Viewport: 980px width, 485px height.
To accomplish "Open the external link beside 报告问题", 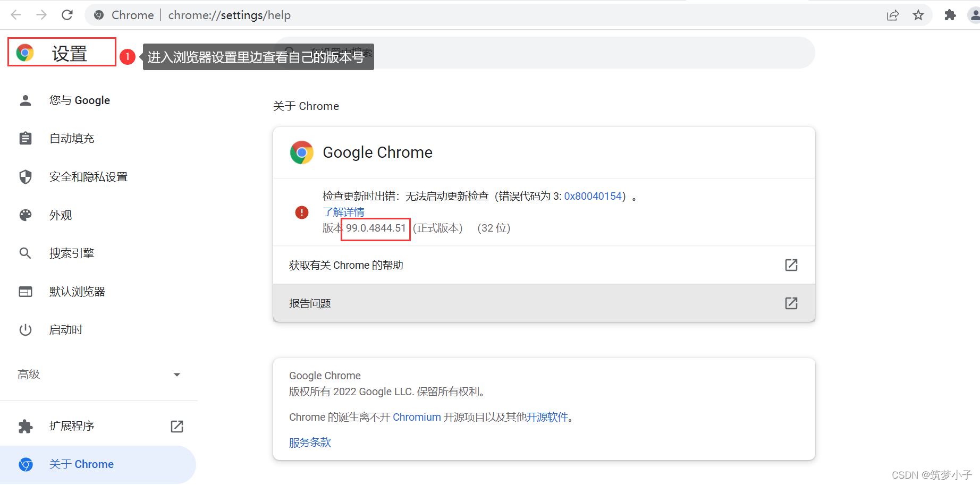I will [x=791, y=303].
